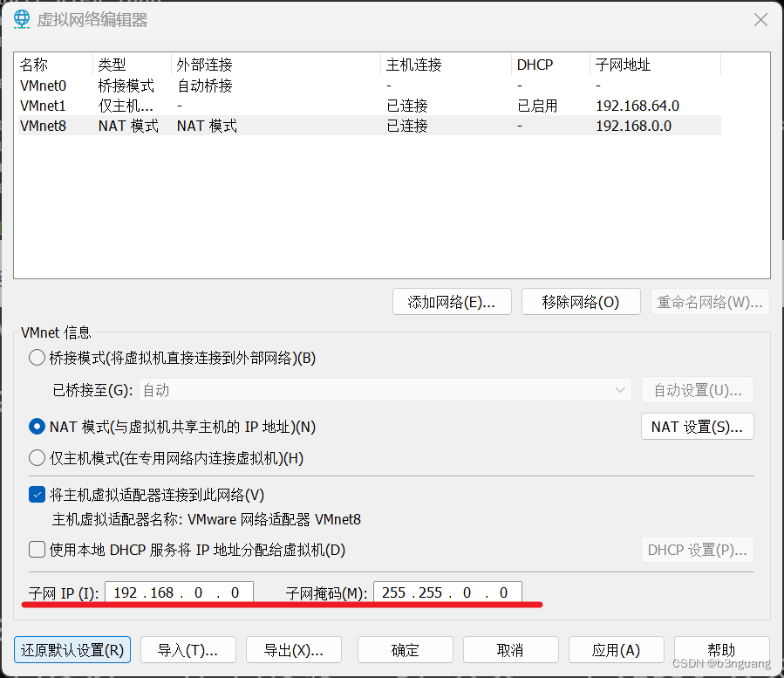This screenshot has width=784, height=678.
Task: Click second octet 255 of 子网掩码
Action: [430, 592]
